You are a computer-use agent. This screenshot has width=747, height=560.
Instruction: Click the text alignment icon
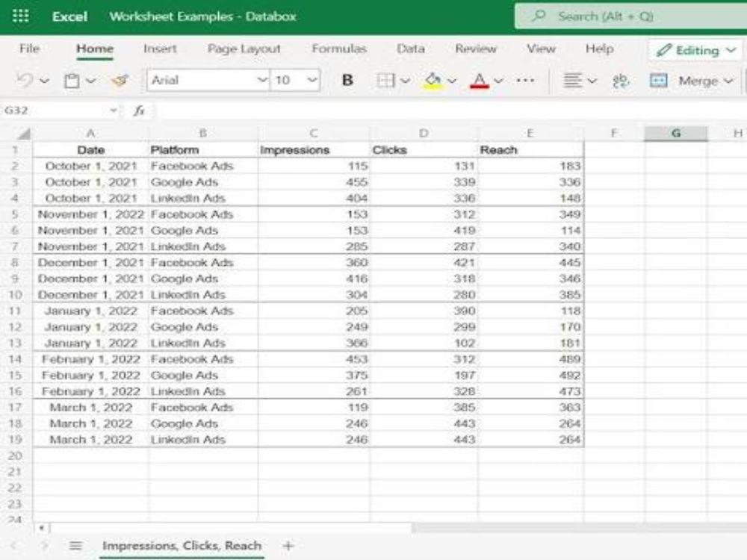tap(572, 80)
